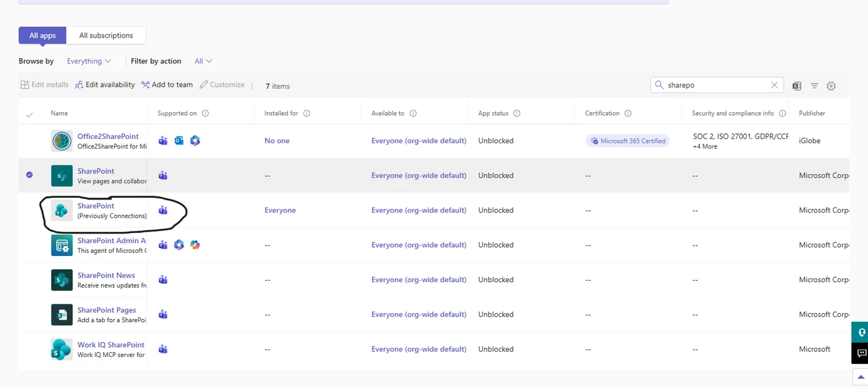The width and height of the screenshot is (868, 388).
Task: Open the column filter icon
Action: tap(815, 86)
